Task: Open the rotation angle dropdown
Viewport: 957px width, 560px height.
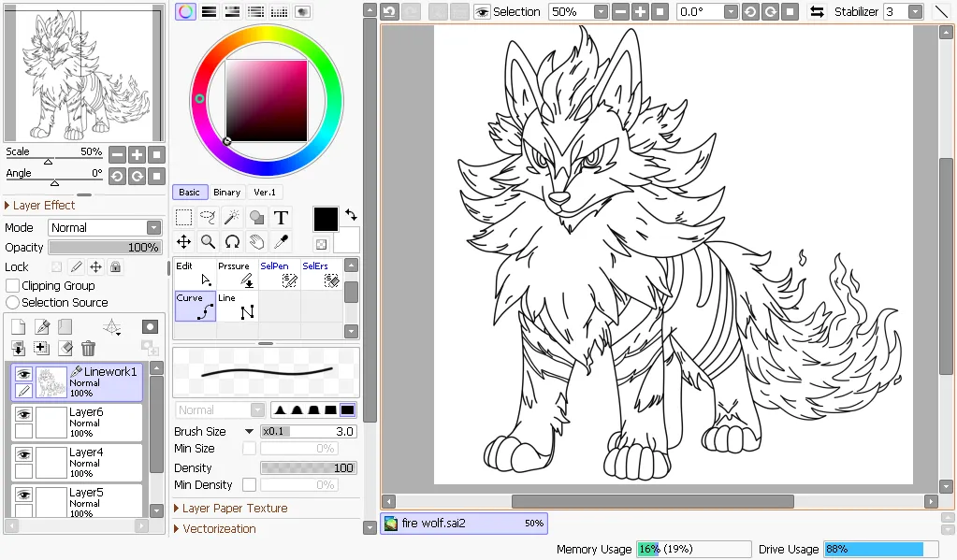Action: [731, 11]
